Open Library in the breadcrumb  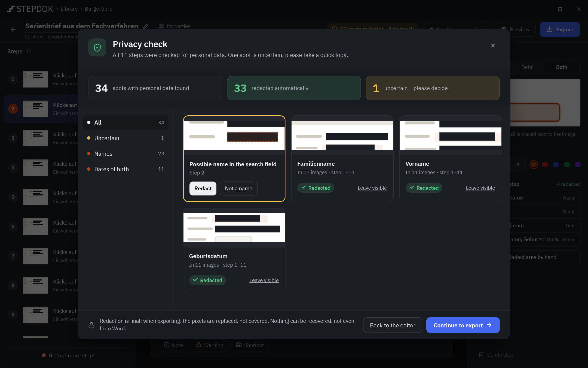click(69, 9)
